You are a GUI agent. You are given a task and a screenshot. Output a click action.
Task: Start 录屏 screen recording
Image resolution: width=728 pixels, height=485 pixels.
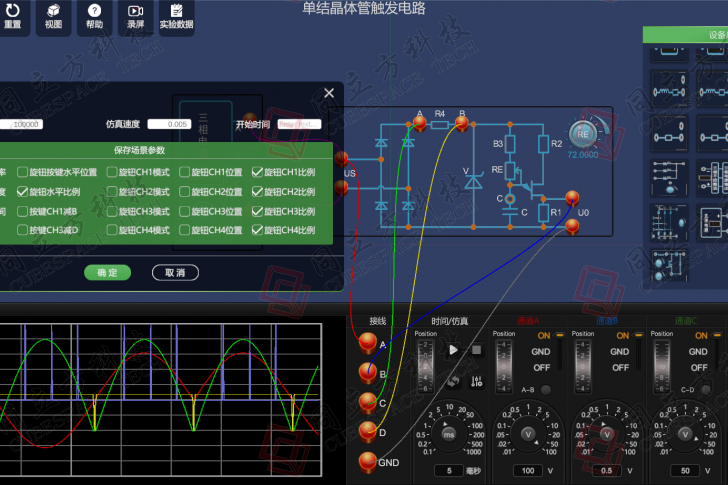point(135,12)
